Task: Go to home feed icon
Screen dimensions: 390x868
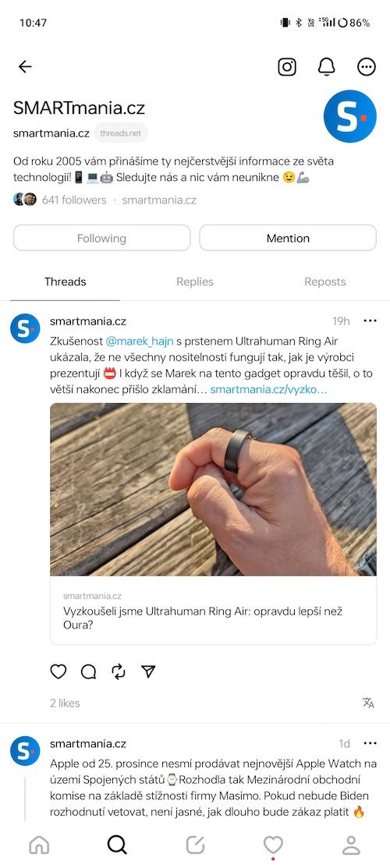Action: (39, 845)
